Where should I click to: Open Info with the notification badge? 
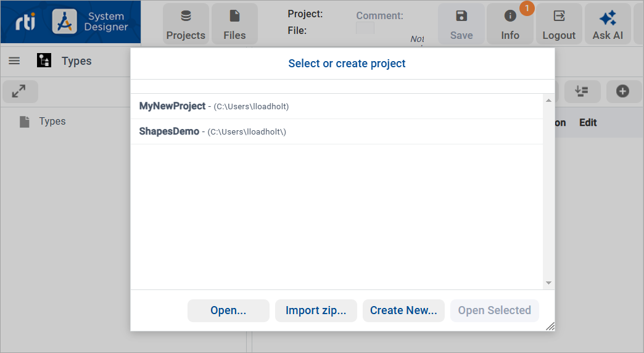510,24
